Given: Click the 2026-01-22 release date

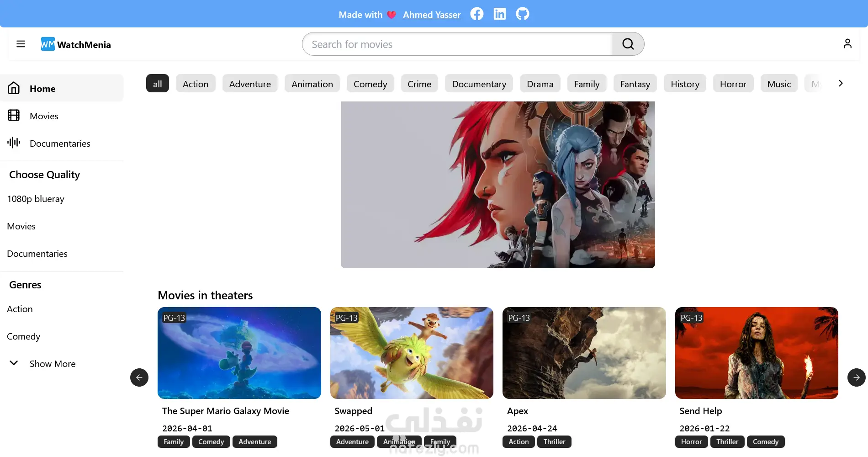Looking at the screenshot, I should (x=705, y=428).
